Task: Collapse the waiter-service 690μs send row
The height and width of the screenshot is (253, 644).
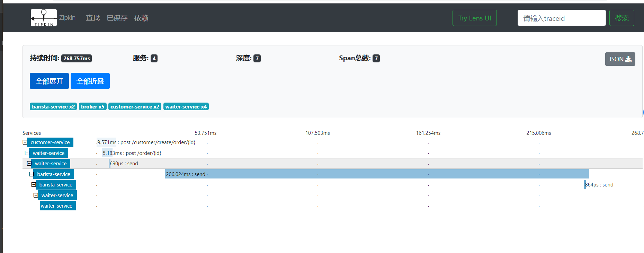Action: pos(29,163)
